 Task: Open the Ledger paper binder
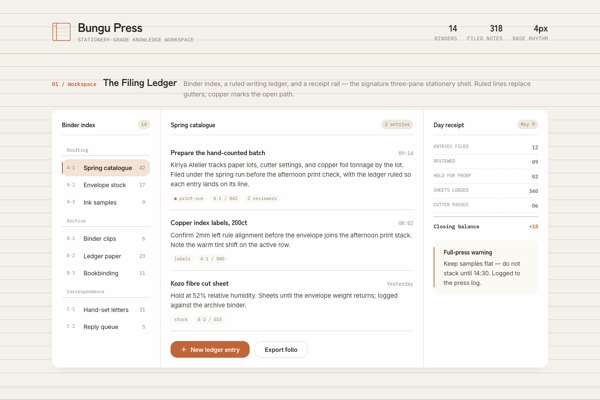pyautogui.click(x=106, y=256)
